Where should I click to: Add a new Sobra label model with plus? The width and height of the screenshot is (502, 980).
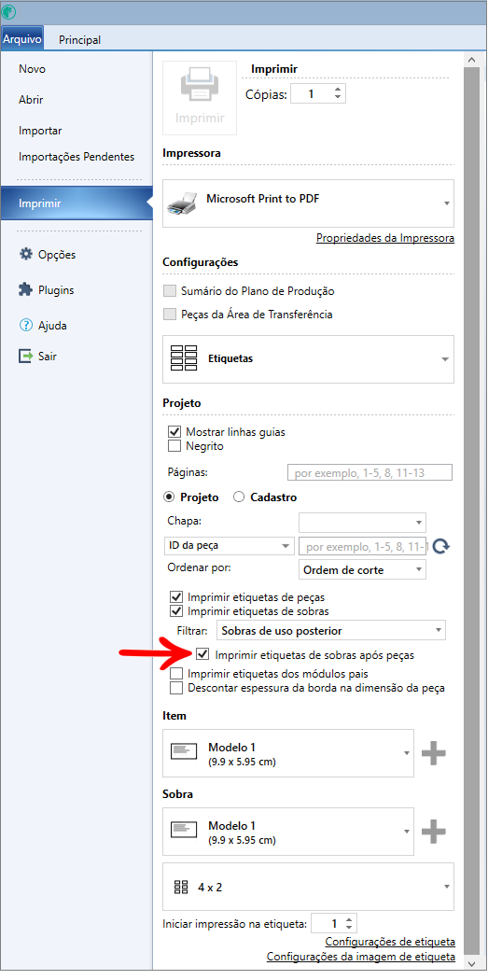pos(433,832)
